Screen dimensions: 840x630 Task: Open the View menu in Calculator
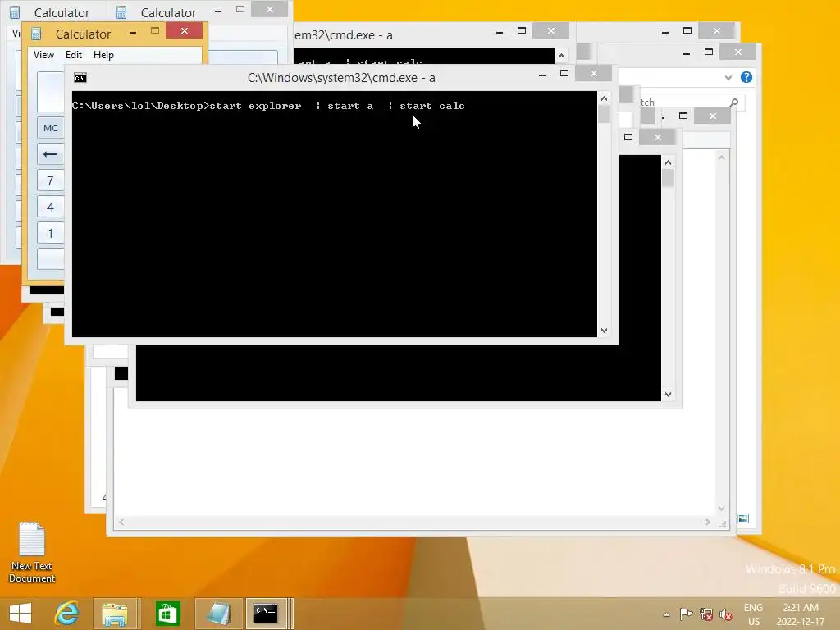tap(43, 55)
